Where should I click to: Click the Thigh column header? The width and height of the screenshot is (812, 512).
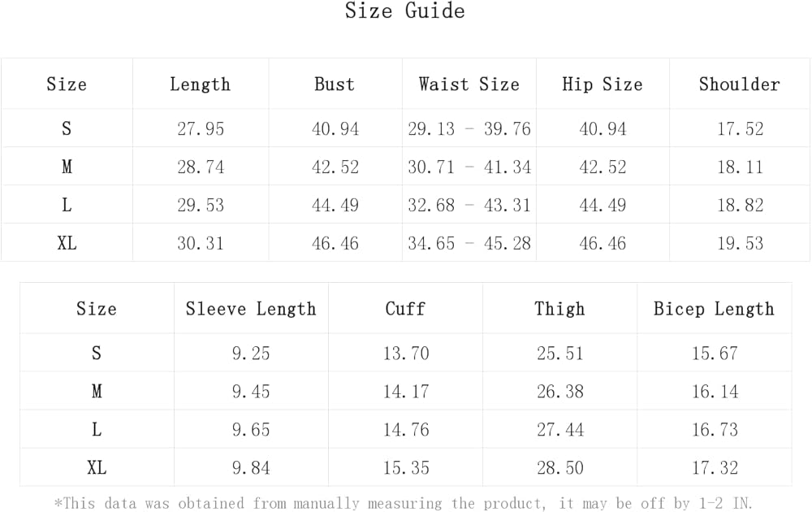[x=559, y=309]
